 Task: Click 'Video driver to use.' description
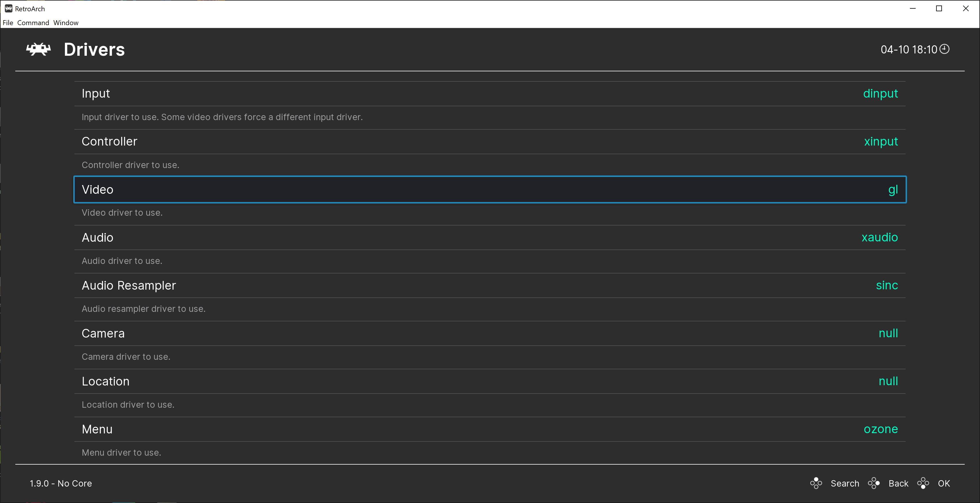122,213
